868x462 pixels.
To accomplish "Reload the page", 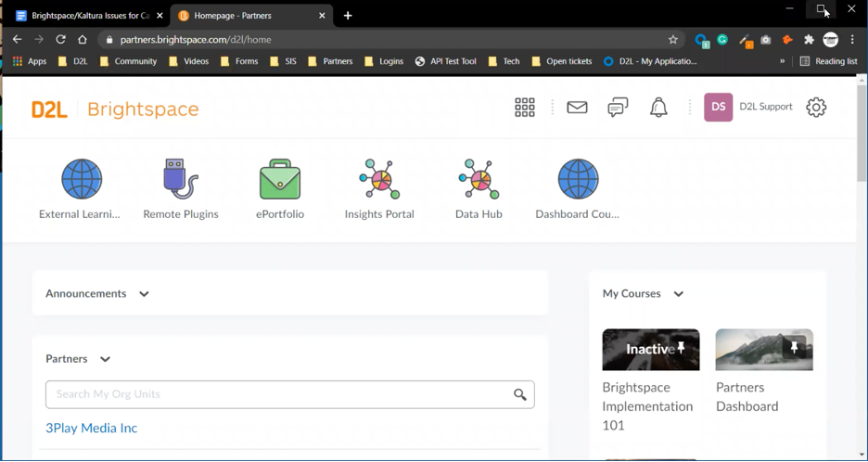I will 61,39.
